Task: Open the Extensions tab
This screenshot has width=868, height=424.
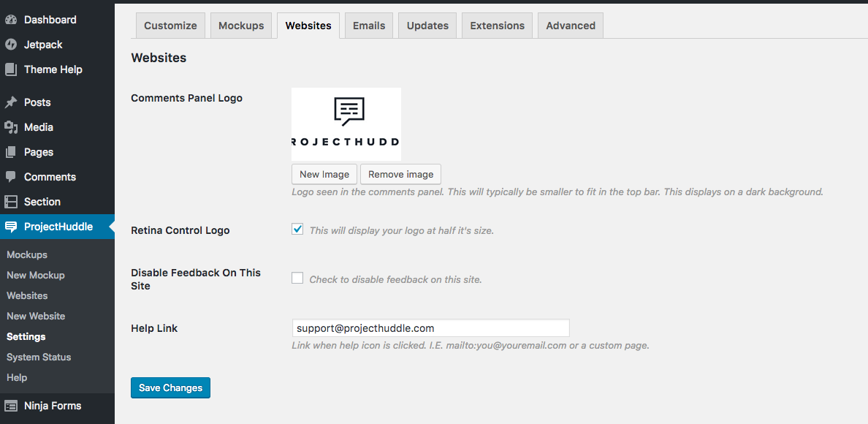Action: 497,26
